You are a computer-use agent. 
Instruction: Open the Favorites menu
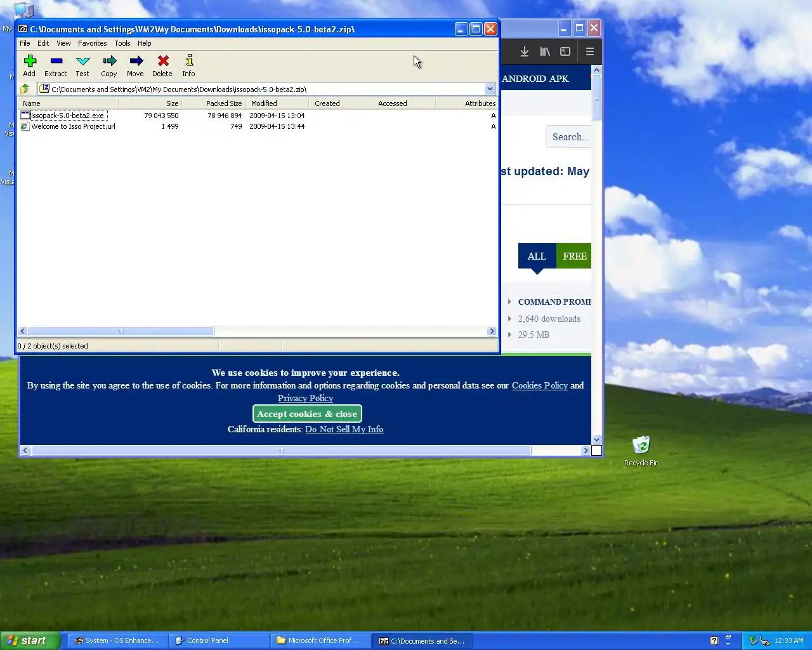pos(93,43)
